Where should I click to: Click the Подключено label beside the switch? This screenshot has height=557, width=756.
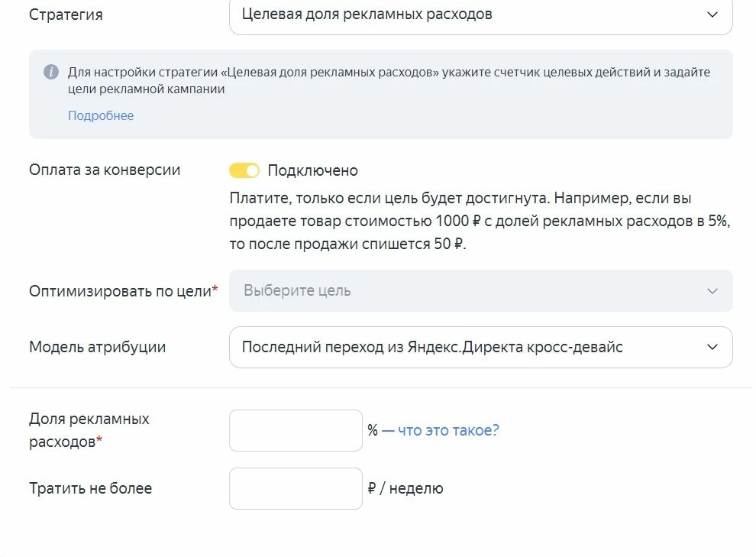[x=313, y=170]
